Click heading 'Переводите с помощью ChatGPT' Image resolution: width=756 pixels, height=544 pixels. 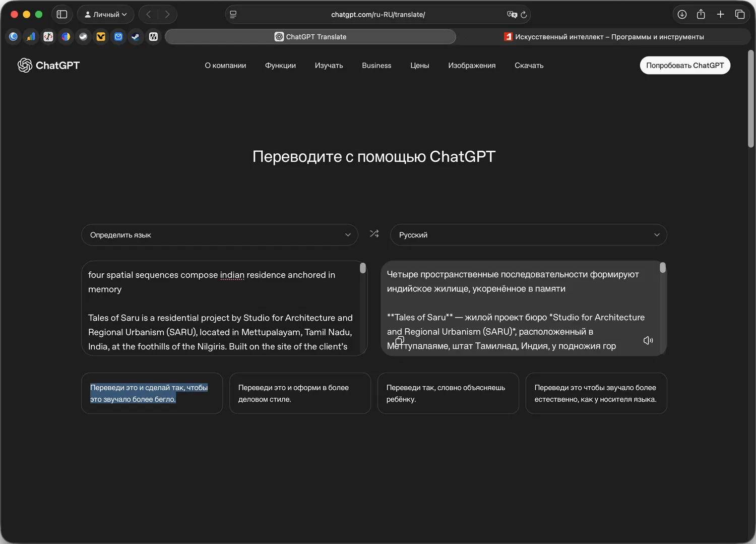tap(374, 157)
